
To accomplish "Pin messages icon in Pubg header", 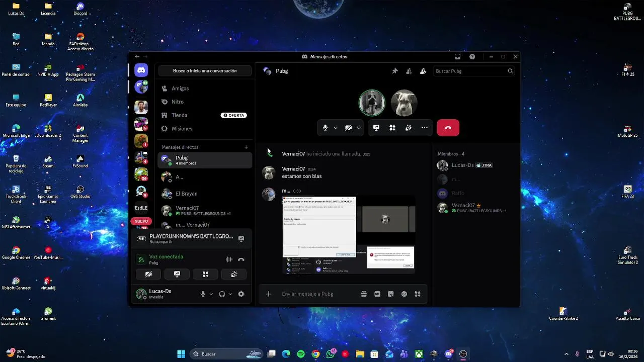I will (x=395, y=71).
